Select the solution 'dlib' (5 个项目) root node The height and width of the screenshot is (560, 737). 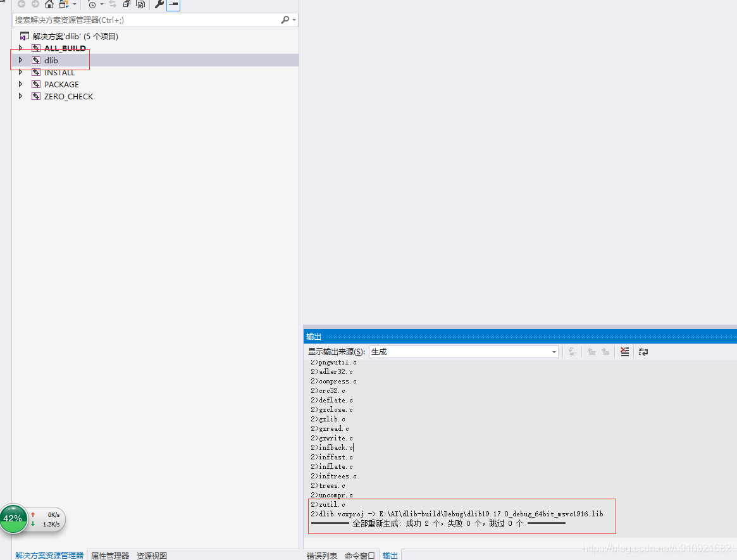75,36
